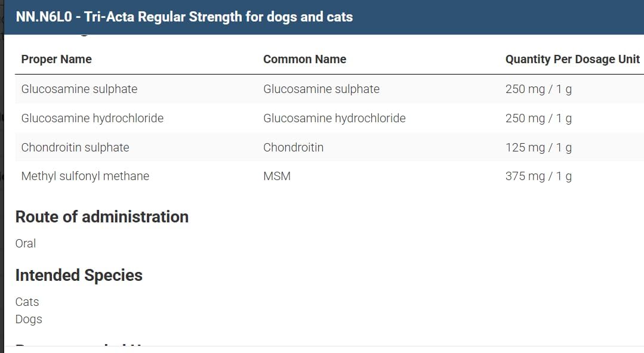Select Glucosamine hydrochloride in Proper Name column
644x353 pixels.
click(92, 118)
